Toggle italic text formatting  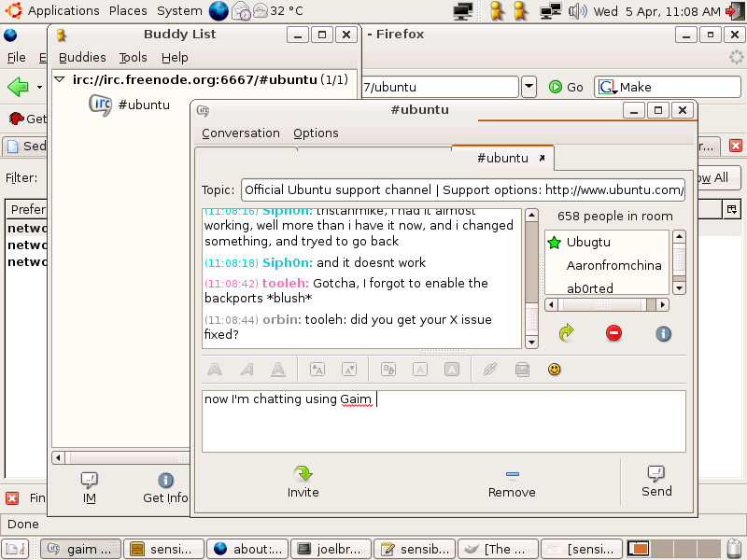247,370
